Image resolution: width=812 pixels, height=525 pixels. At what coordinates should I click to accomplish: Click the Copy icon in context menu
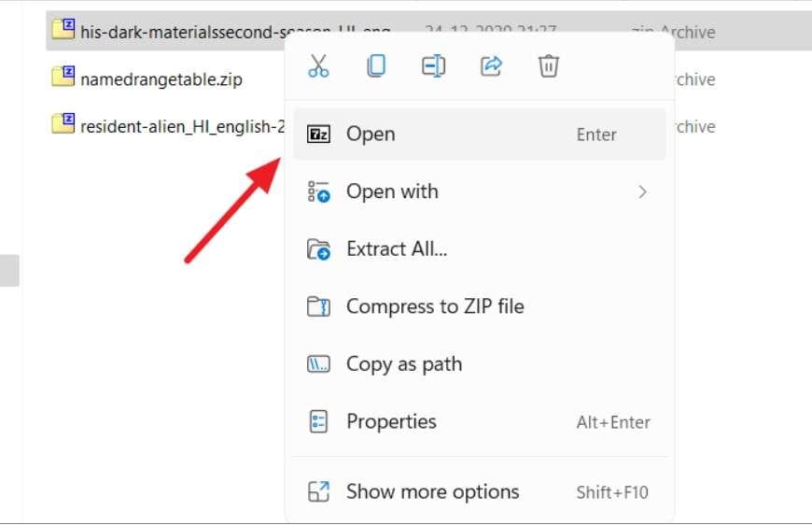click(376, 65)
